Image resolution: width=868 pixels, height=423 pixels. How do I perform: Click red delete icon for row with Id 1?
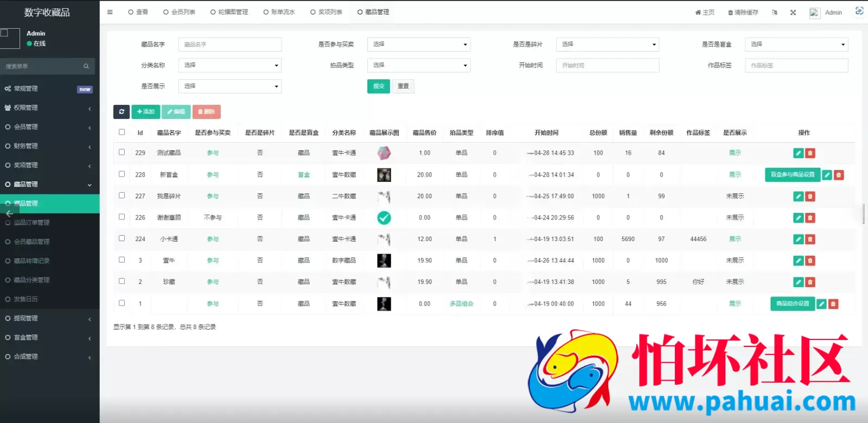[x=834, y=304]
